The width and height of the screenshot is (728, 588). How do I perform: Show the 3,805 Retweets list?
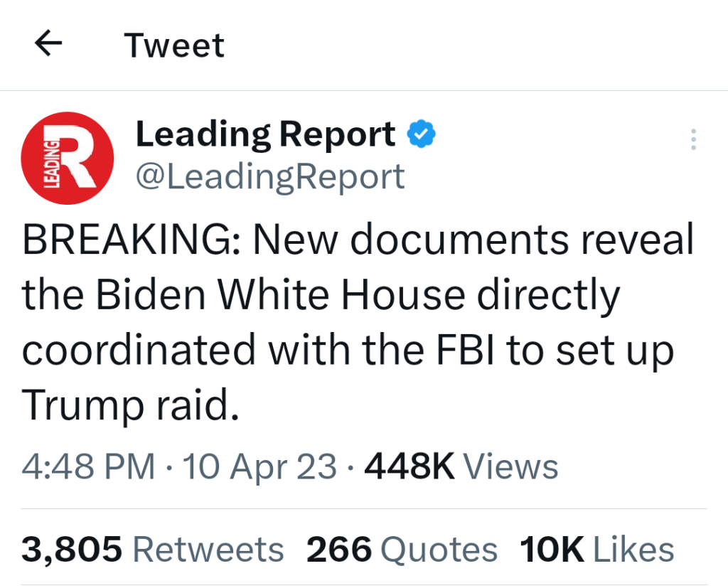point(153,550)
